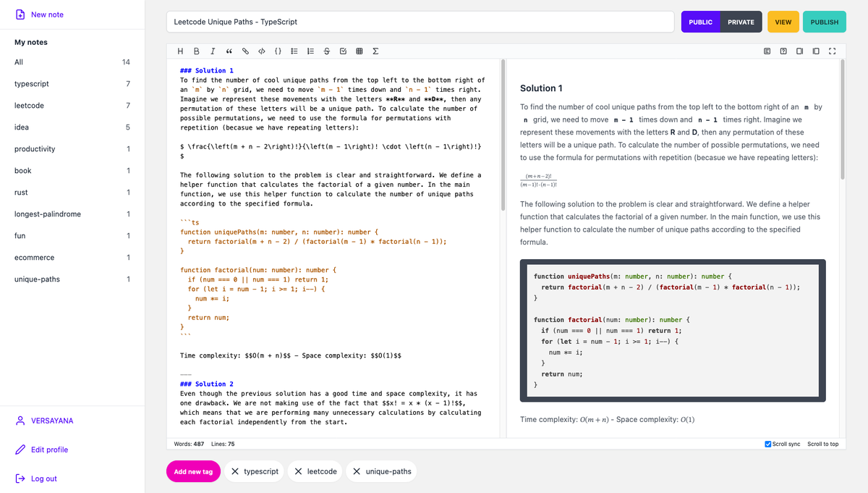Image resolution: width=868 pixels, height=493 pixels.
Task: Apply bold formatting in the editor
Action: click(x=197, y=51)
